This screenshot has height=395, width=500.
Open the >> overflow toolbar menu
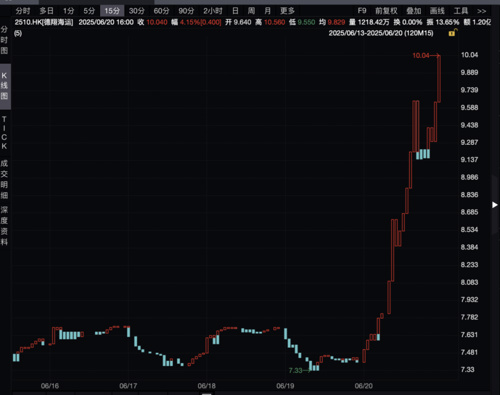(482, 11)
